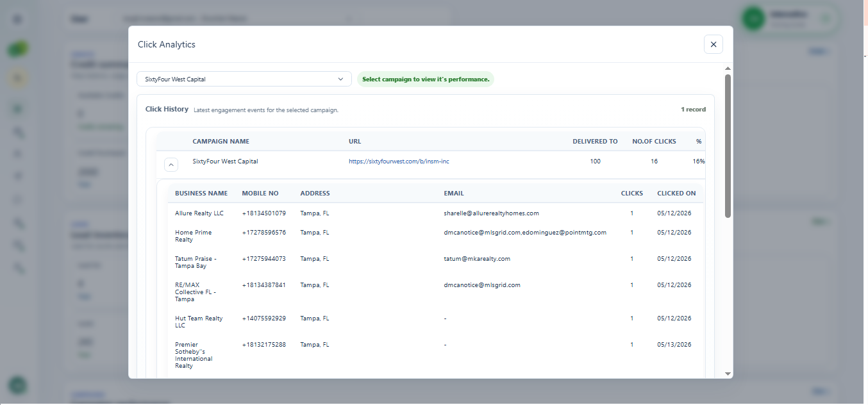
Task: Open the sixtyfourwest.com/b/insm-inc URL link
Action: point(399,161)
